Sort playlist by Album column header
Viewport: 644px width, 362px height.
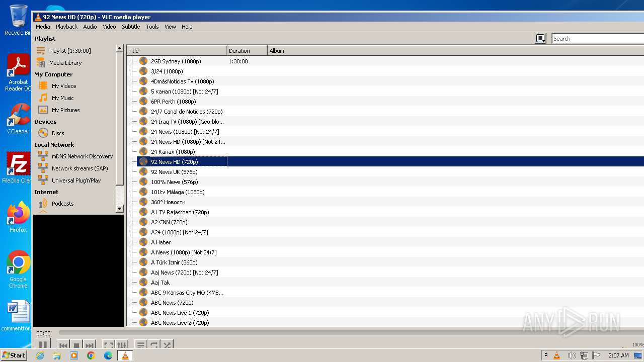coord(455,51)
